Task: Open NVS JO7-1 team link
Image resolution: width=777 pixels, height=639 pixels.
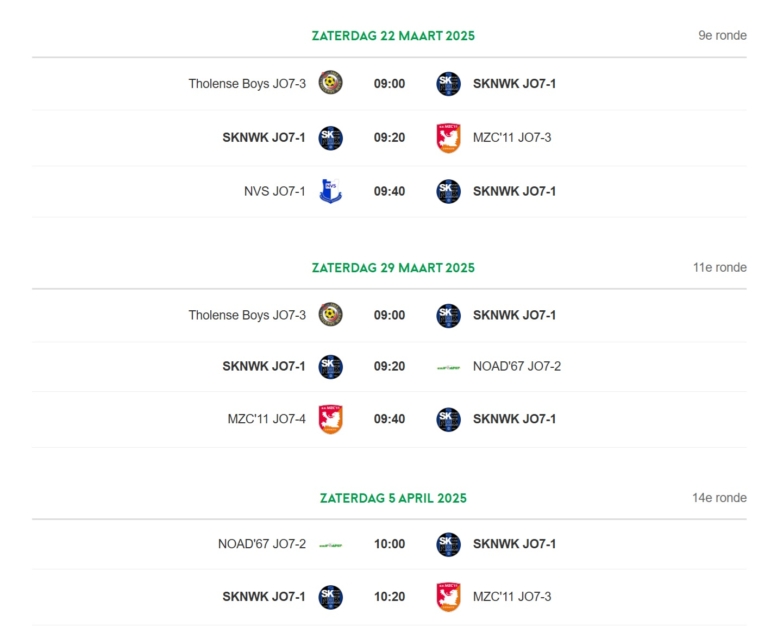Action: [275, 191]
